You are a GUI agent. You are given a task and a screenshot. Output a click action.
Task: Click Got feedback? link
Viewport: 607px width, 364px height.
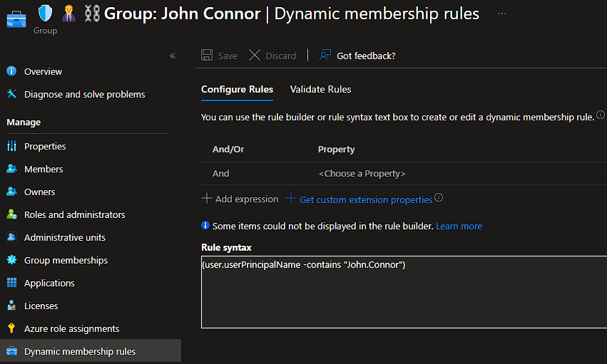[x=366, y=56]
